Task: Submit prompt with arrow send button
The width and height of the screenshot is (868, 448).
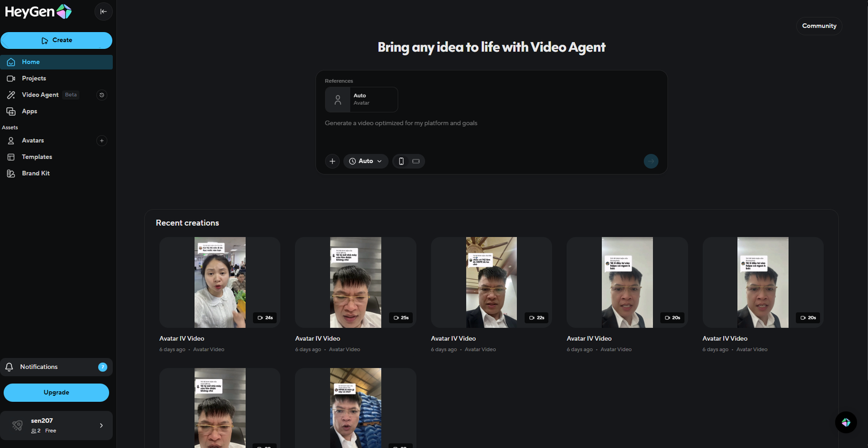Action: [650, 161]
